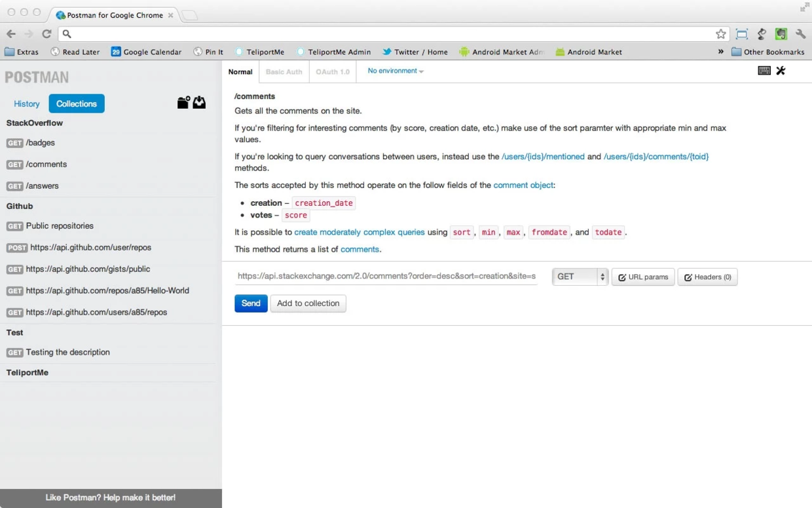Click the new collection folder icon
Viewport: 812px width, 508px height.
click(x=183, y=102)
